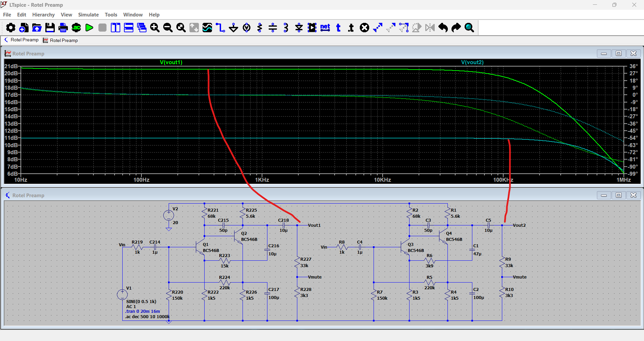Close the waveform plot sub-window
644x341 pixels.
pyautogui.click(x=633, y=53)
